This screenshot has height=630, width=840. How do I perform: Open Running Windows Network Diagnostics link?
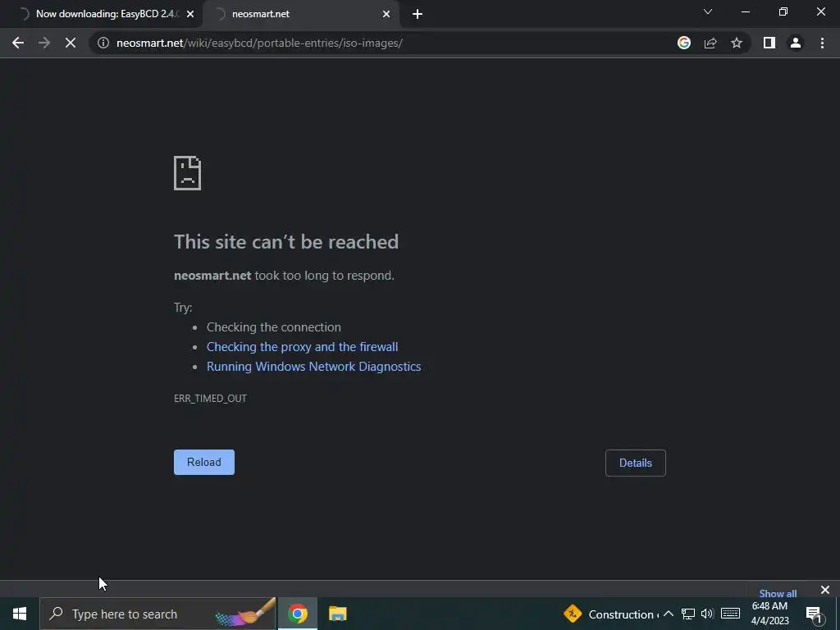coord(314,367)
